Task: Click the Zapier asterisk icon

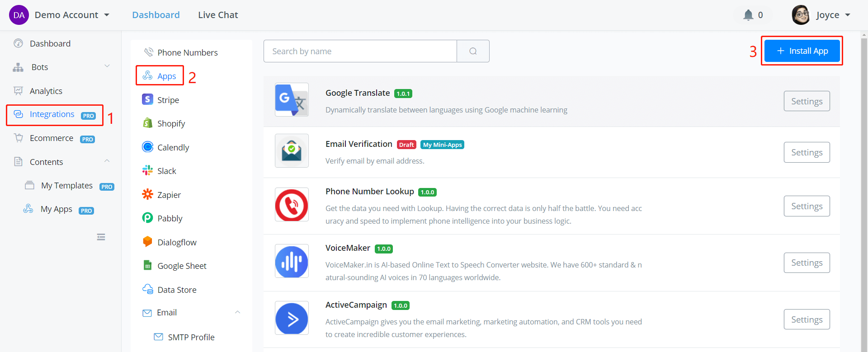Action: point(147,194)
